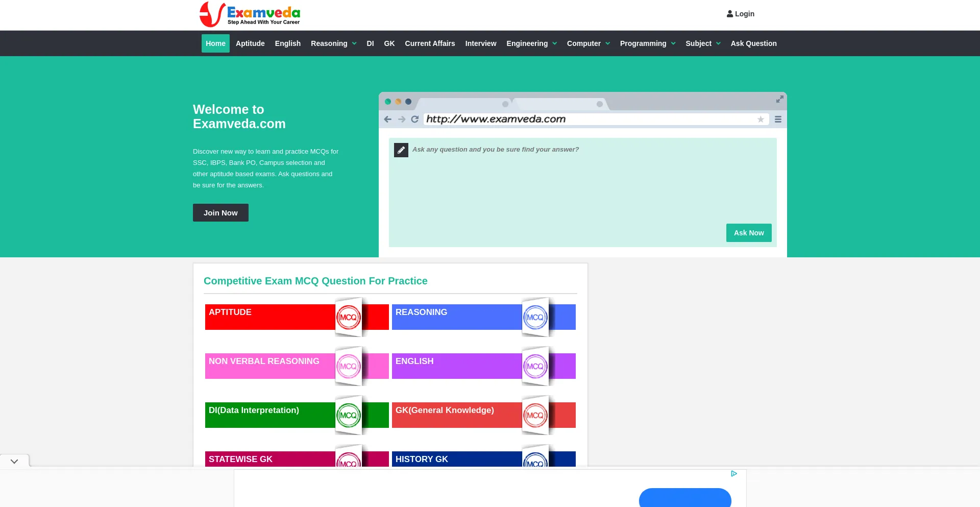Click the Non Verbal Reasoning MCQ badge
Viewport: 980px width, 507px height.
click(348, 367)
